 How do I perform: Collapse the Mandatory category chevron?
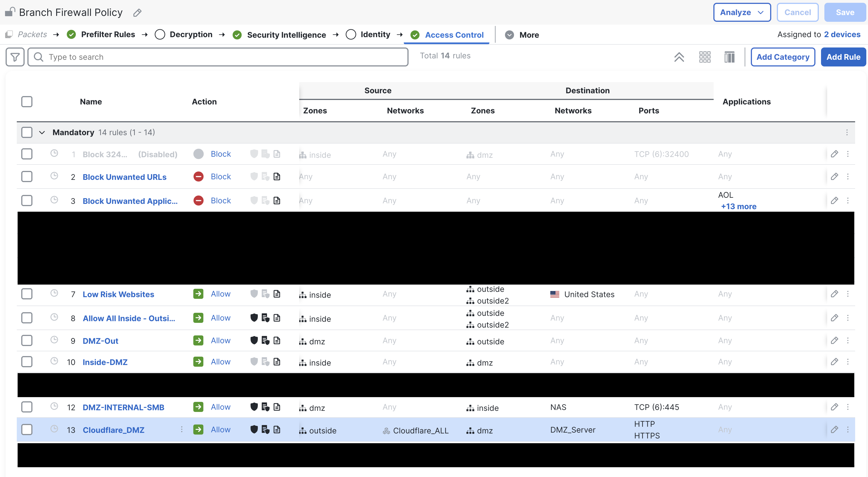[x=42, y=132]
